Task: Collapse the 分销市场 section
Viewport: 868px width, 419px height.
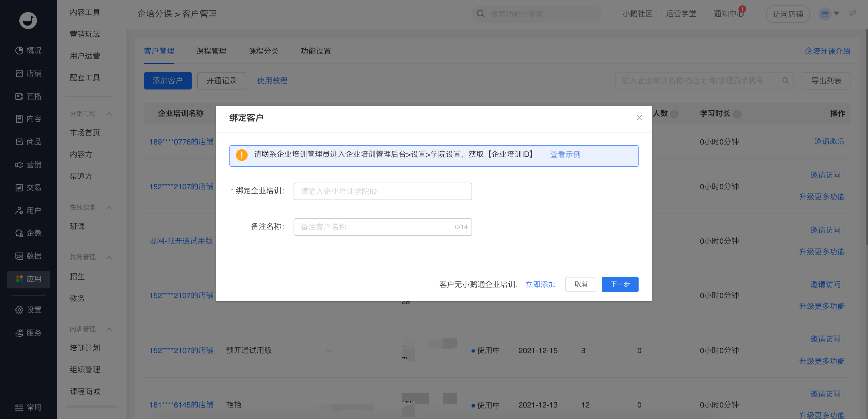Action: click(109, 114)
